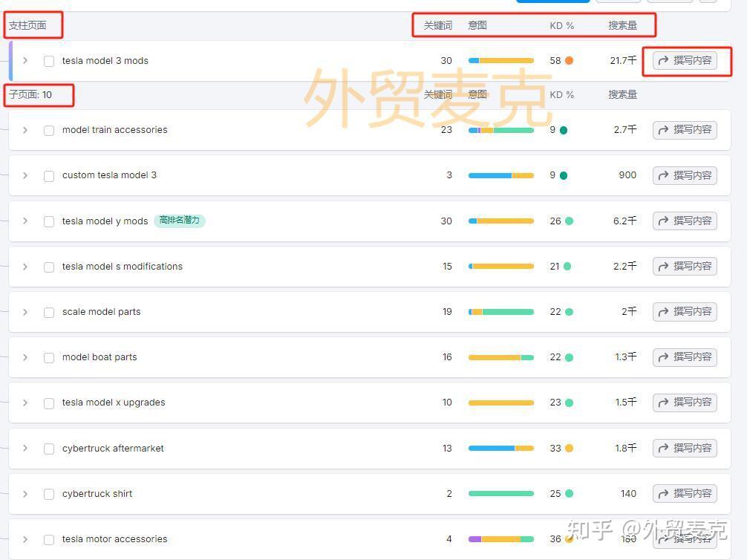Check the cybertruck shirt checkbox
747x560 pixels.
click(48, 494)
